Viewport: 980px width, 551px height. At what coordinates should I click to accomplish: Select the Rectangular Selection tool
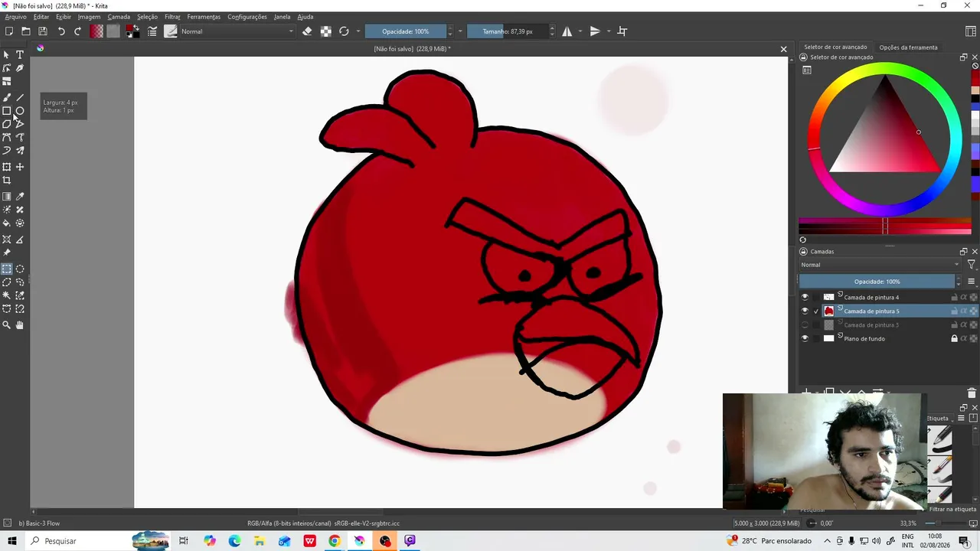pyautogui.click(x=7, y=269)
